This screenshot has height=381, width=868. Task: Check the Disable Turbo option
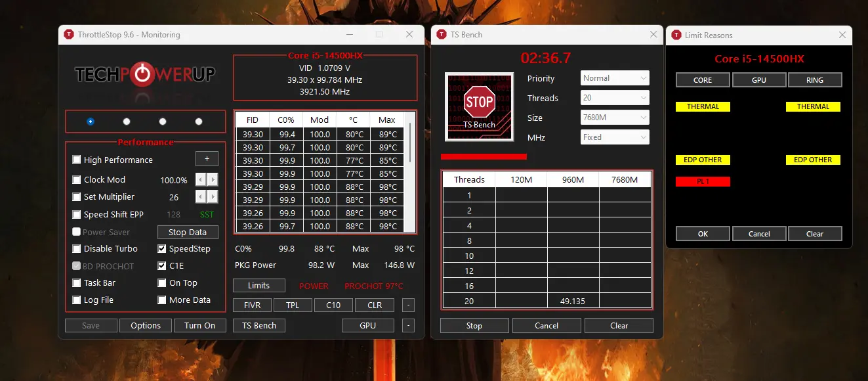(x=77, y=249)
